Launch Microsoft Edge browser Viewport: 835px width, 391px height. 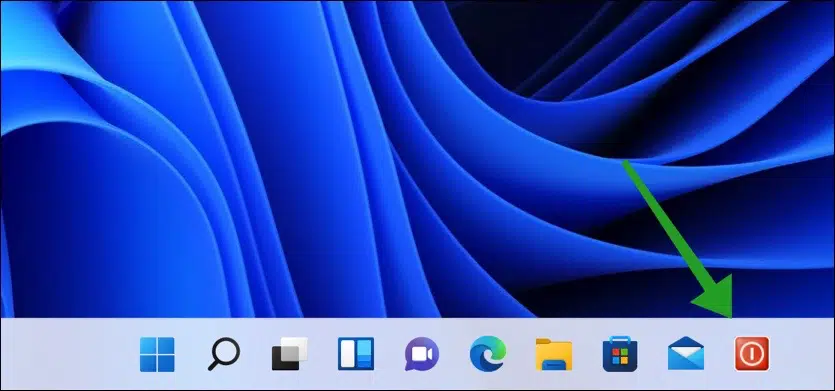click(488, 354)
